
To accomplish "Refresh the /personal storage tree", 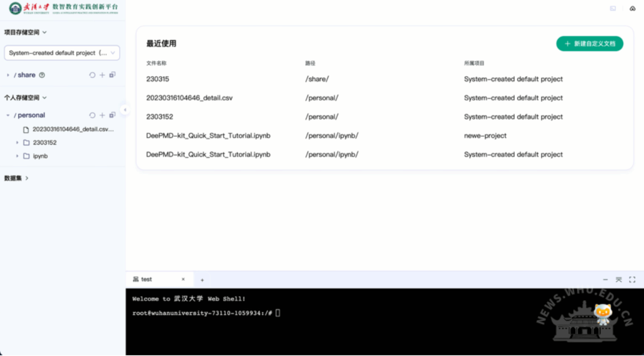I will (92, 115).
